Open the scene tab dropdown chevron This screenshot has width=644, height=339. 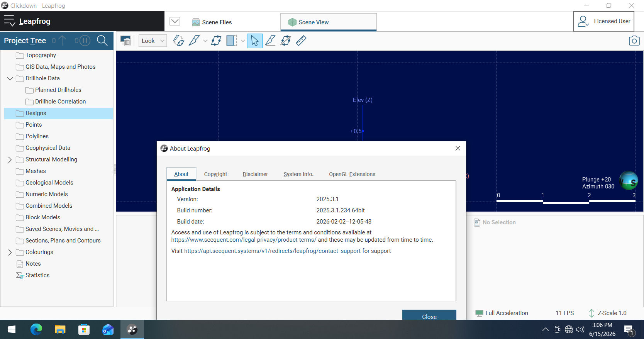[x=175, y=21]
